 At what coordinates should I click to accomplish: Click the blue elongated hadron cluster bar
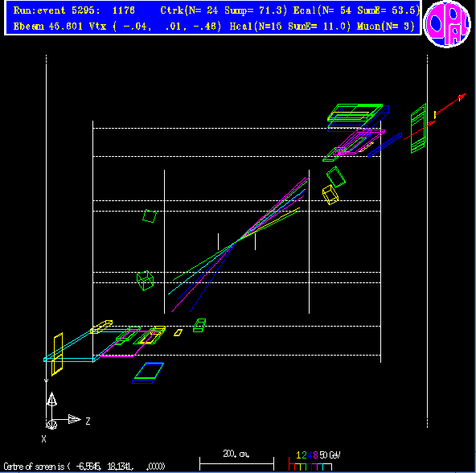[384, 145]
